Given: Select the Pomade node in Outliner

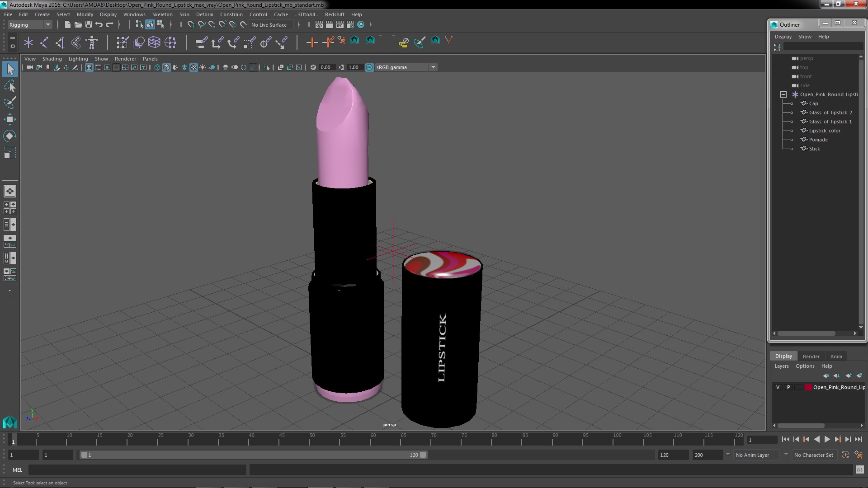Looking at the screenshot, I should 818,140.
